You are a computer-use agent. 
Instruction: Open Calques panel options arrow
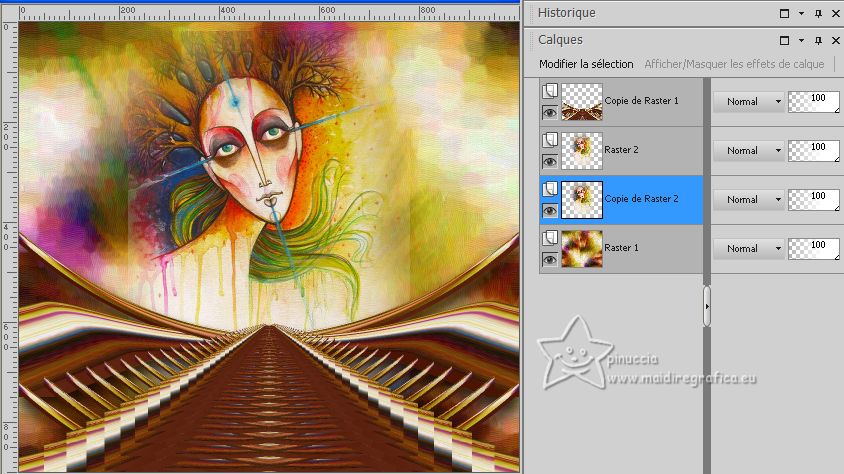tap(801, 40)
